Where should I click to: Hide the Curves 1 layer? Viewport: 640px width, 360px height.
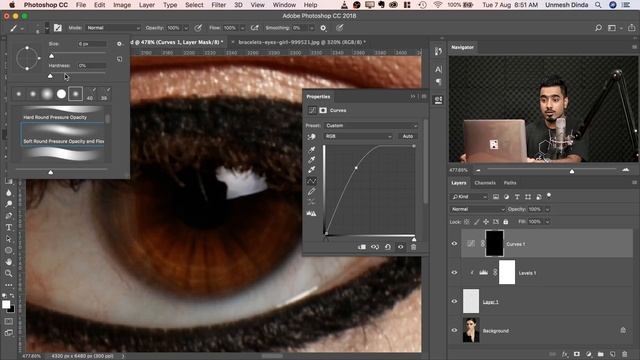point(454,244)
